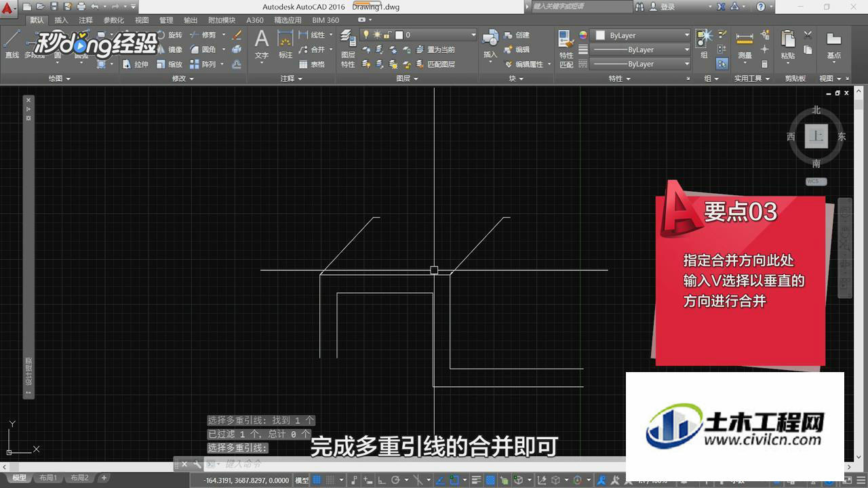The image size is (868, 488).
Task: Toggle polar tracking in status bar
Action: tap(396, 480)
